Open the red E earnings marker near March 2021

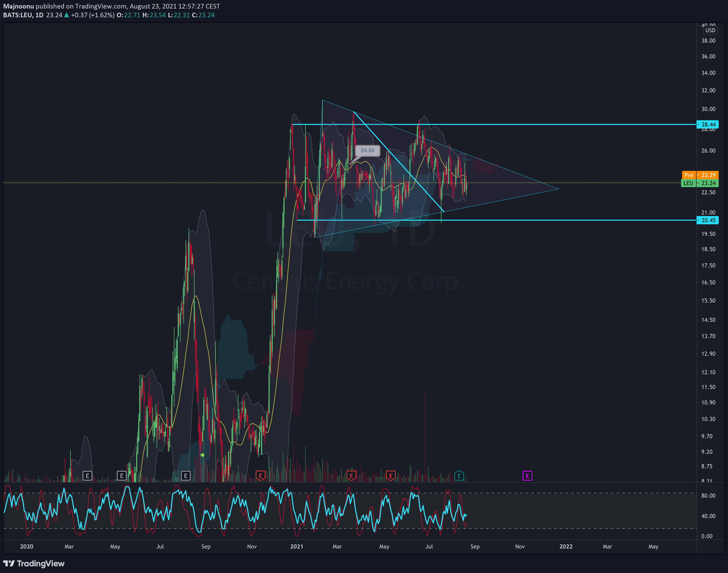(x=351, y=475)
